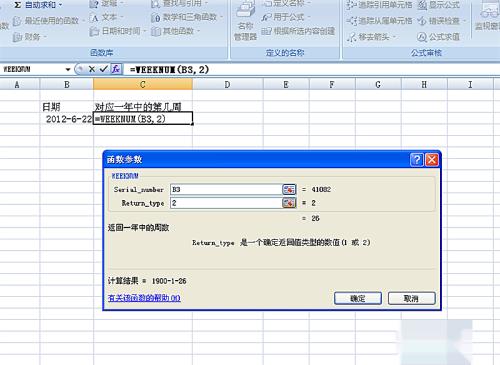Select the highlighted column C header
The height and width of the screenshot is (365, 500).
(x=143, y=85)
